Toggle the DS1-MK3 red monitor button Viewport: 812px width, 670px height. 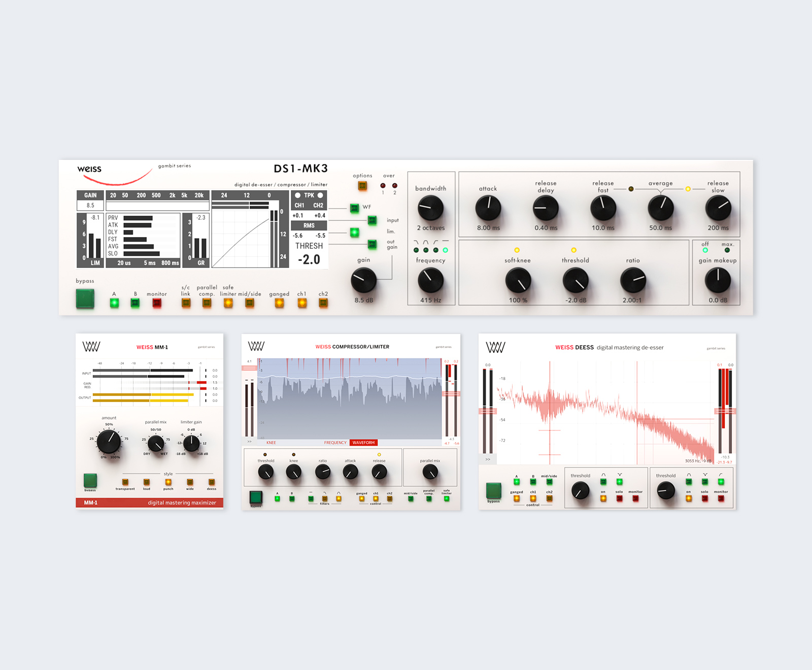[157, 303]
